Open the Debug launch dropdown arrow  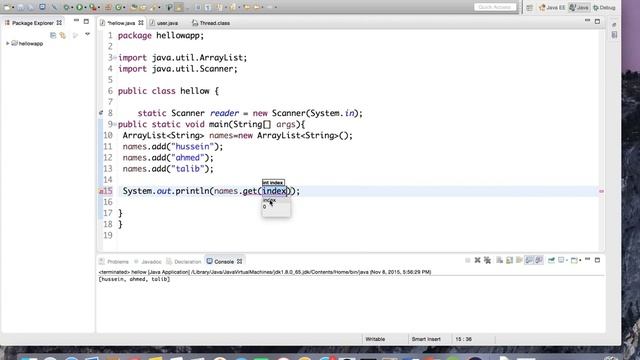[x=71, y=7]
